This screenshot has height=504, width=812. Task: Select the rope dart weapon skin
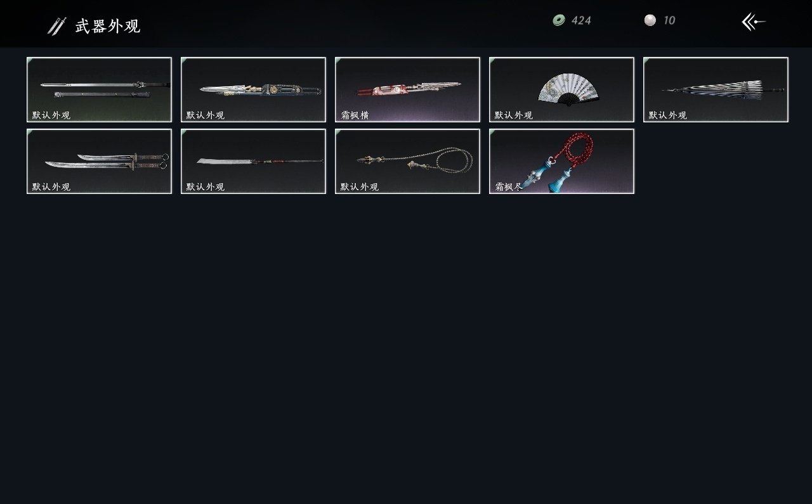[407, 161]
